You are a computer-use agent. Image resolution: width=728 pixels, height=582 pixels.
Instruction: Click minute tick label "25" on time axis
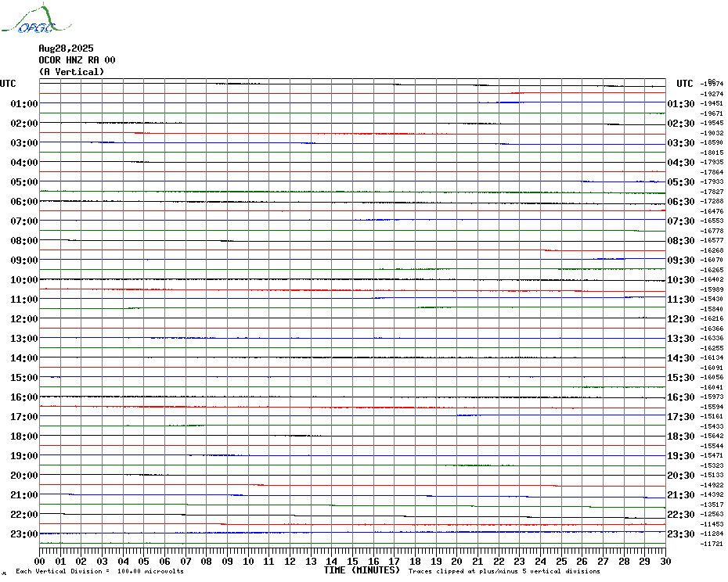coord(561,562)
